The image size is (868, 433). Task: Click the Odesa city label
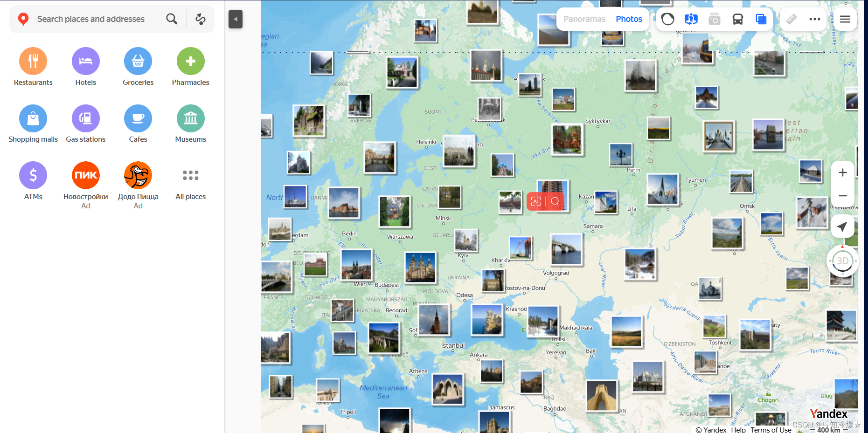(465, 295)
